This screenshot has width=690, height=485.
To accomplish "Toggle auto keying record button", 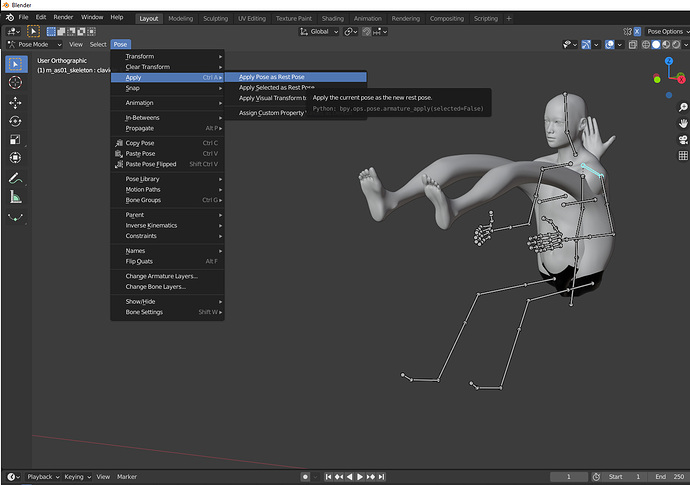I will coord(305,477).
